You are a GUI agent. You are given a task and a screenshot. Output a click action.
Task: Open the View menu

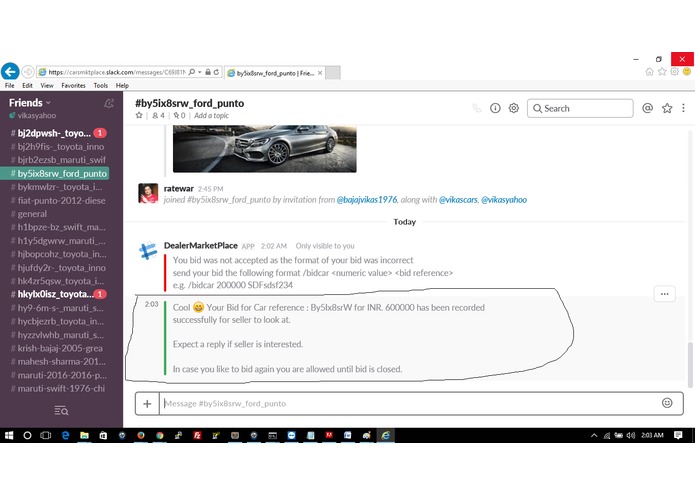click(x=47, y=86)
